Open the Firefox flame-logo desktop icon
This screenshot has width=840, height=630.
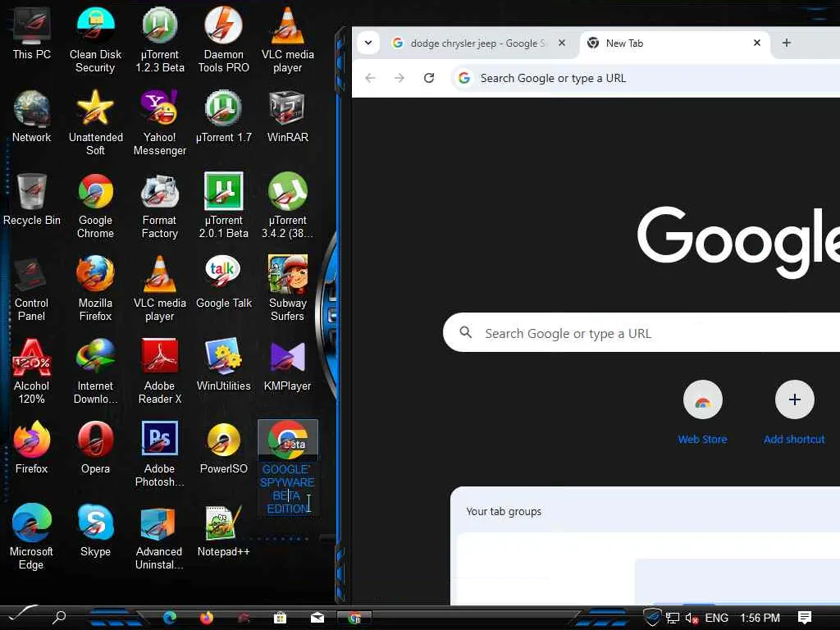click(x=32, y=447)
